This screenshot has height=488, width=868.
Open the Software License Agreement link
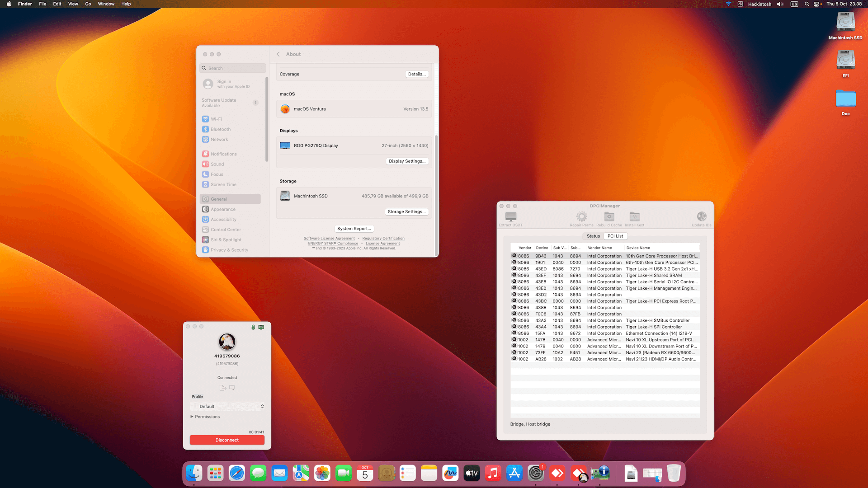(x=329, y=239)
